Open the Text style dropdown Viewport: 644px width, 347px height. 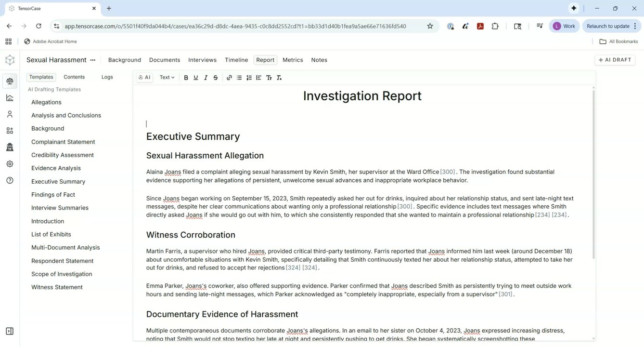click(x=167, y=77)
